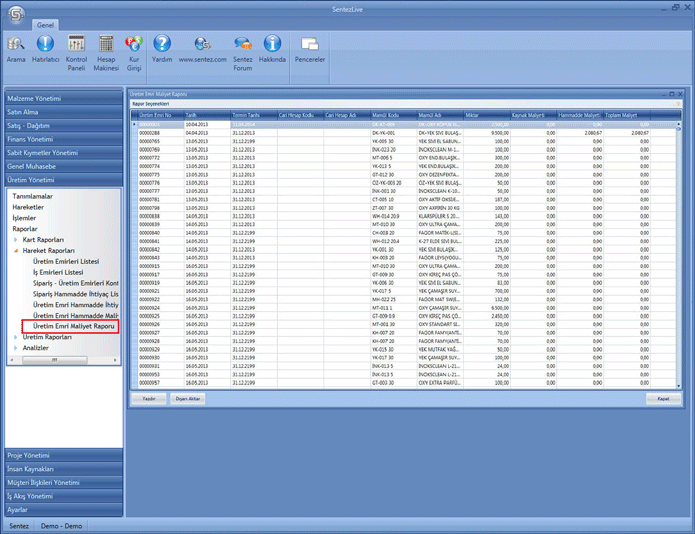This screenshot has width=695, height=534.
Task: Sort by Mamül Kodu column header
Action: (x=394, y=115)
